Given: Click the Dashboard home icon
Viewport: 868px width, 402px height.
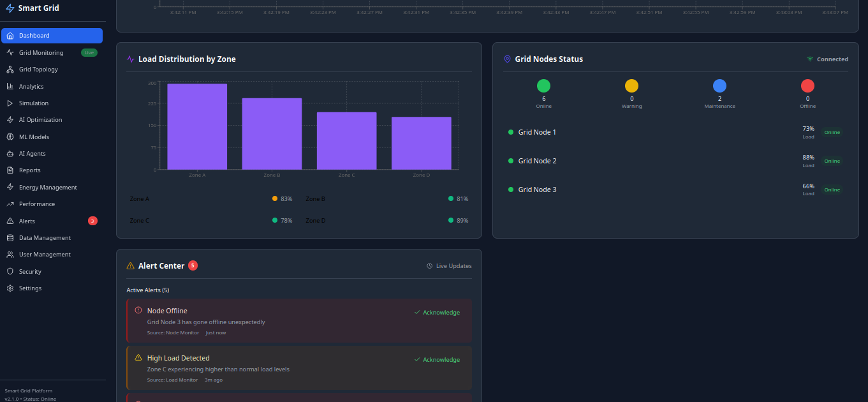Looking at the screenshot, I should point(10,36).
